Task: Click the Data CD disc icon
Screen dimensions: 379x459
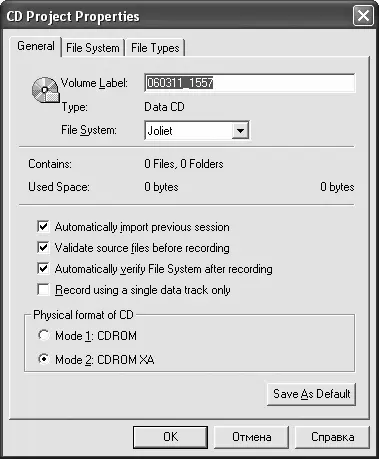Action: (x=46, y=90)
